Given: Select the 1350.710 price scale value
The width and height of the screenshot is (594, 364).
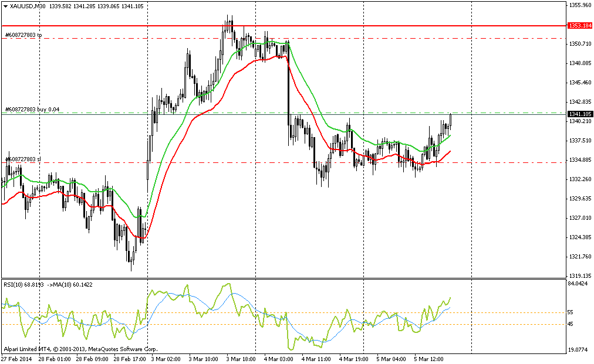Looking at the screenshot, I should pos(580,44).
